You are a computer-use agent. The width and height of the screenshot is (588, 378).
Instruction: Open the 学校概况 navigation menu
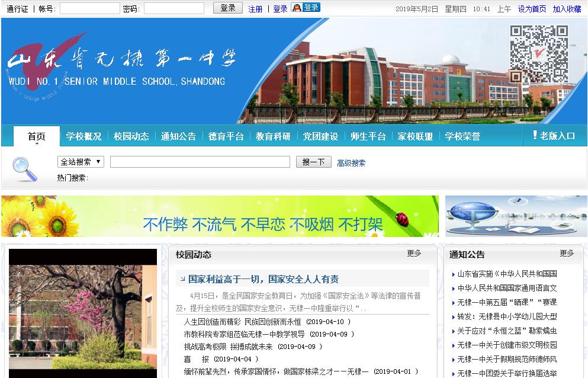point(83,136)
